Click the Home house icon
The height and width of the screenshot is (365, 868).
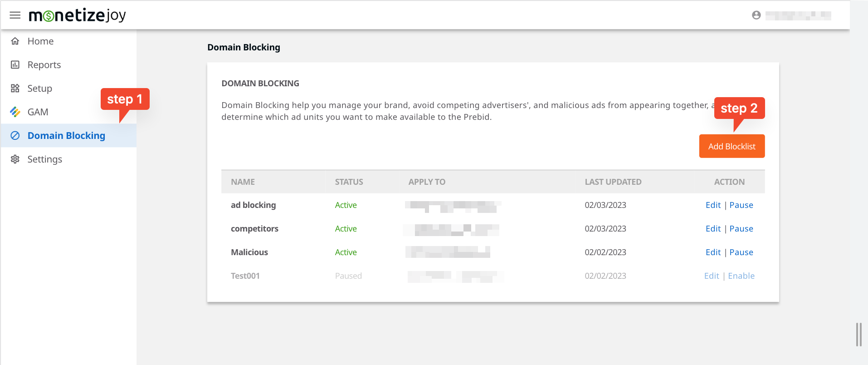click(15, 41)
